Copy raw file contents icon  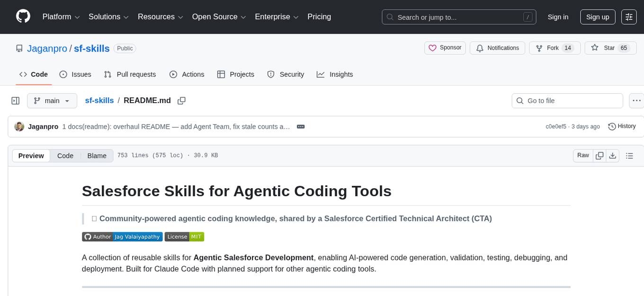pos(599,156)
